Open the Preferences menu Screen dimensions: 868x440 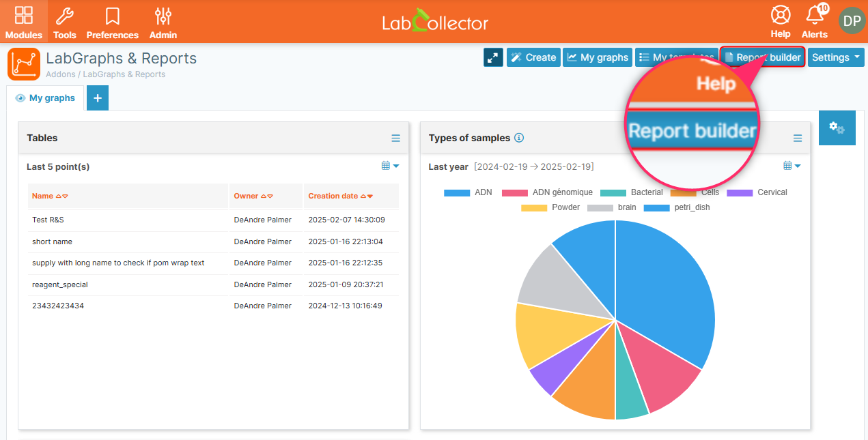(x=113, y=22)
